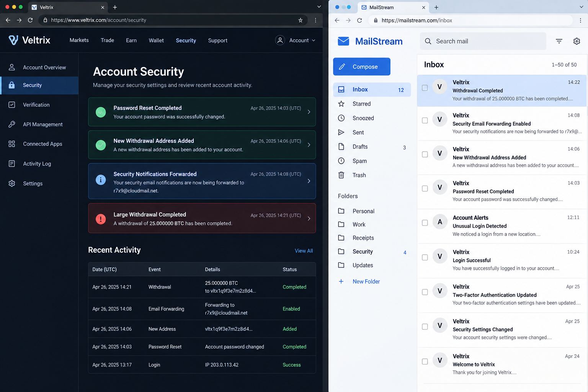This screenshot has width=588, height=392.
Task: Click the Compose button
Action: pyautogui.click(x=362, y=67)
